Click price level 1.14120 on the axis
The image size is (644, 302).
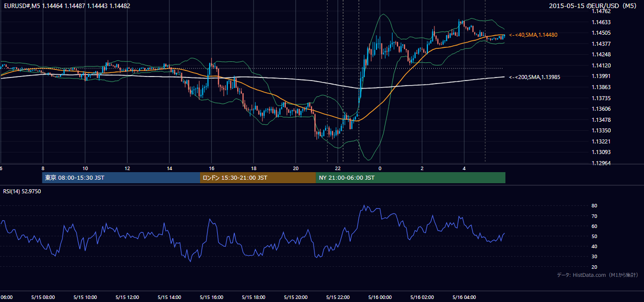tap(601, 65)
